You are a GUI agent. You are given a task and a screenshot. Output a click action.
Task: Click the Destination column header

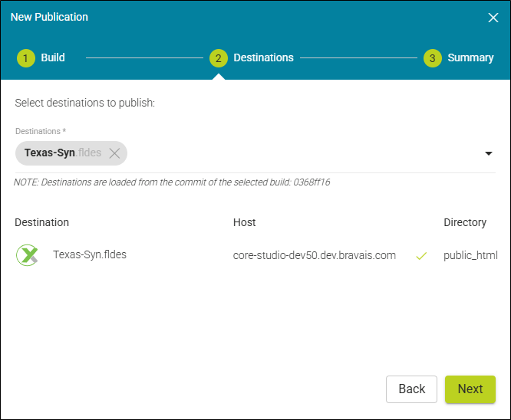click(41, 222)
